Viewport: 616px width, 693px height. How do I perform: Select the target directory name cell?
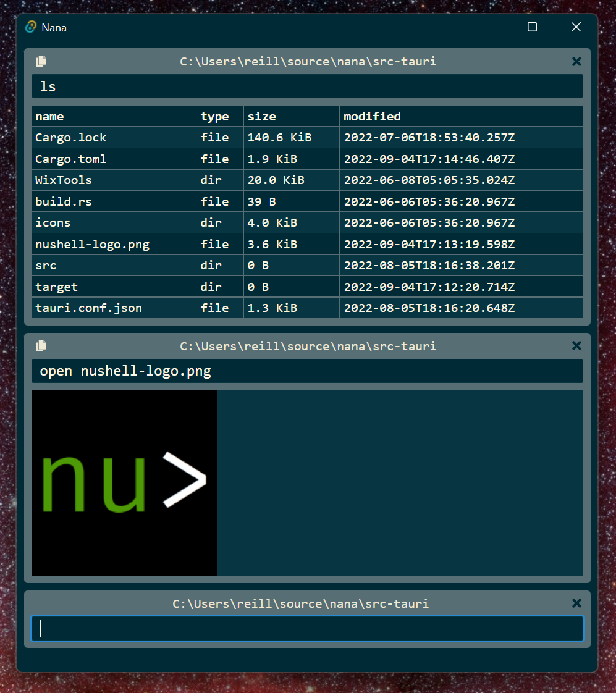[114, 287]
